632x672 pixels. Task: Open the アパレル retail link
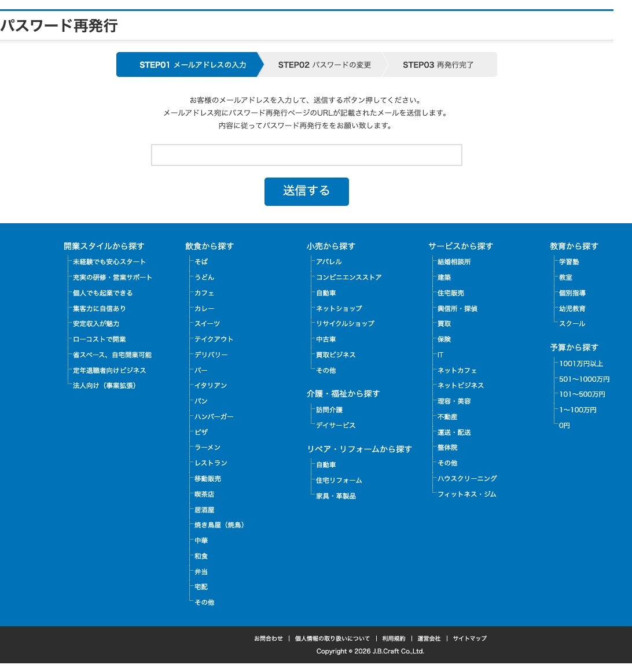tap(329, 261)
